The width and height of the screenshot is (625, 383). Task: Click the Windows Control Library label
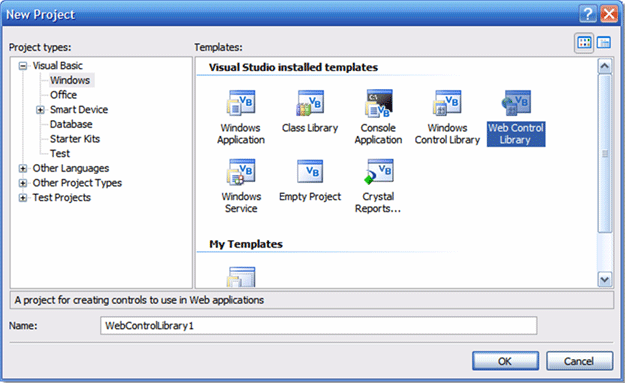(447, 134)
